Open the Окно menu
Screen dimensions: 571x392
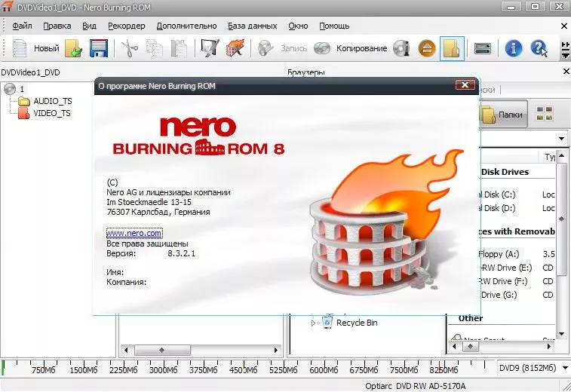click(298, 26)
